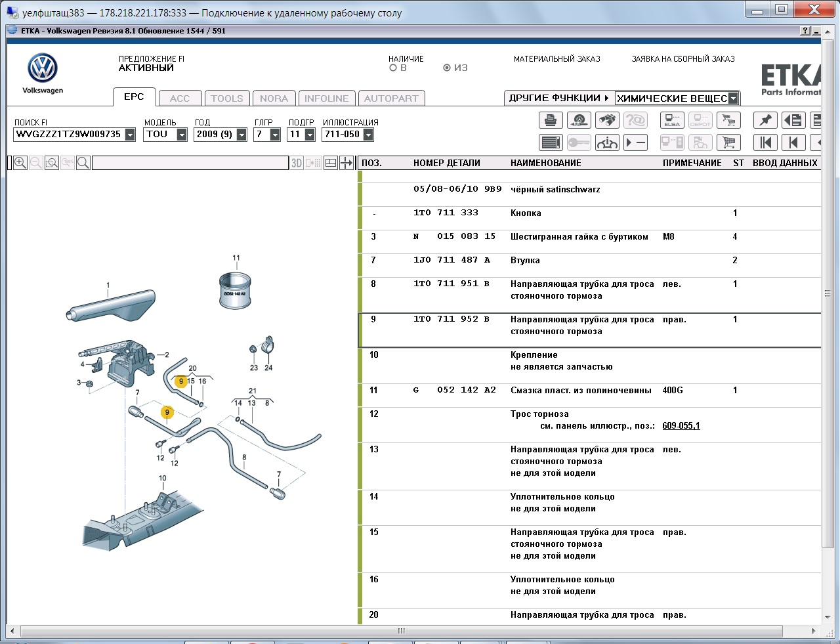Image resolution: width=840 pixels, height=644 pixels.
Task: Click the НАИМЕНОВАНИЕ column header
Action: pos(546,163)
